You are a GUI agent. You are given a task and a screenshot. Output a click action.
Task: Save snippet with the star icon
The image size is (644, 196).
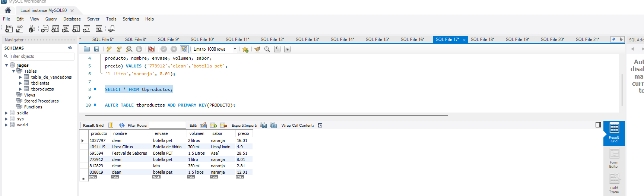245,49
